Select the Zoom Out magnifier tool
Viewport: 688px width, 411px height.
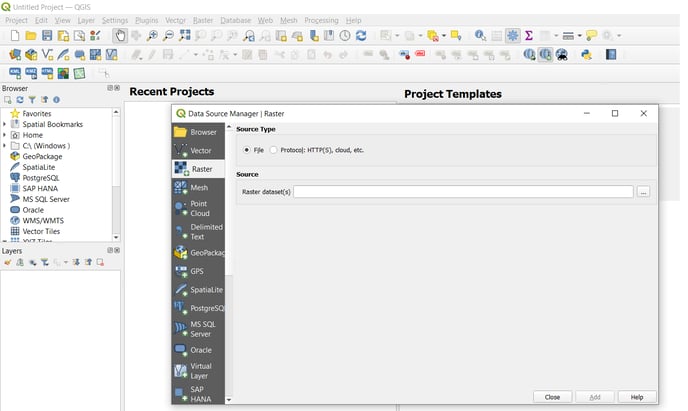[x=168, y=36]
